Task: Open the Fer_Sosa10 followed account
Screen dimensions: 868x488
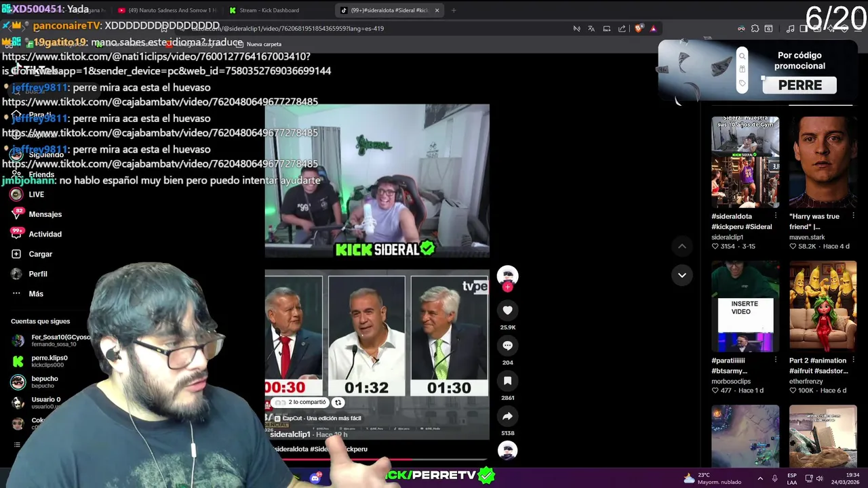Action: (51, 340)
